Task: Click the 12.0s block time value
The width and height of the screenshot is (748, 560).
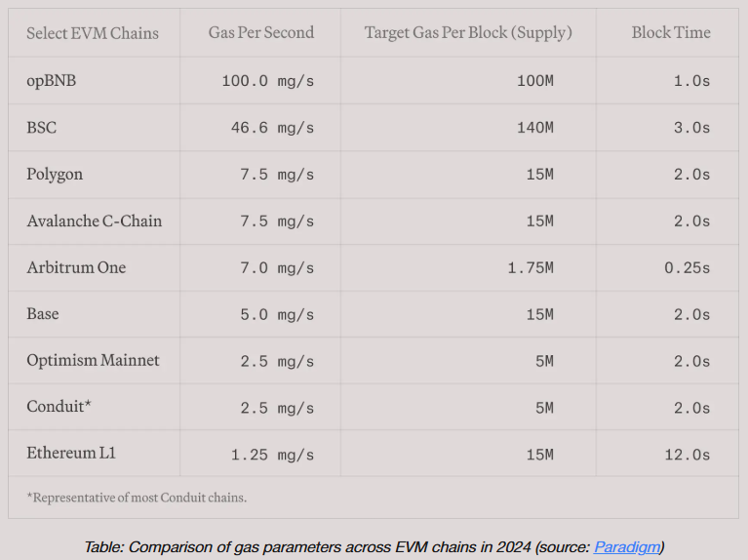Action: pyautogui.click(x=687, y=455)
